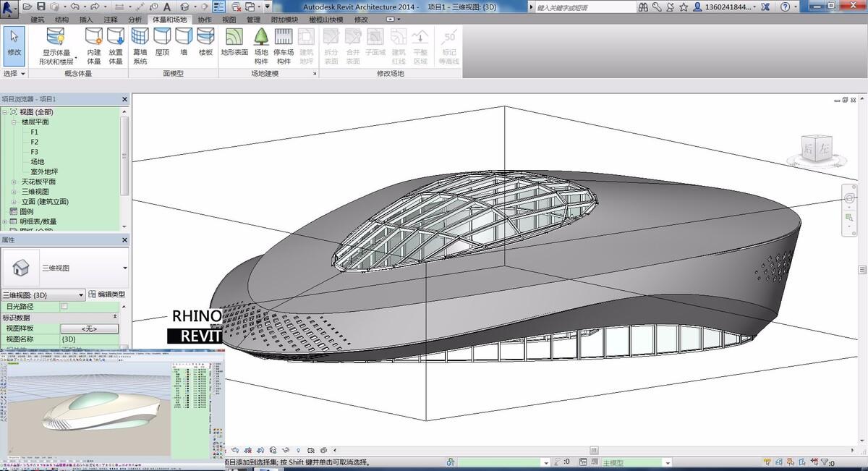Open the 协作 collaborate ribbon tab

pos(205,20)
